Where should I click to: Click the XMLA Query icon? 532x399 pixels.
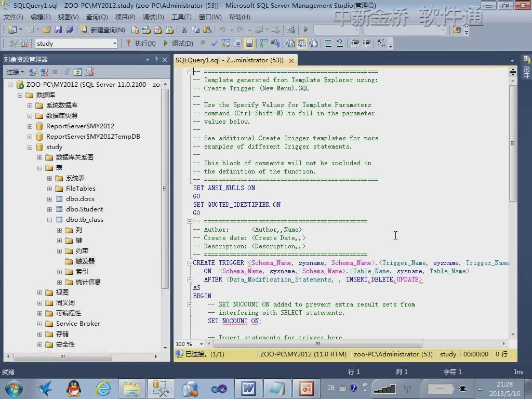[x=169, y=30]
